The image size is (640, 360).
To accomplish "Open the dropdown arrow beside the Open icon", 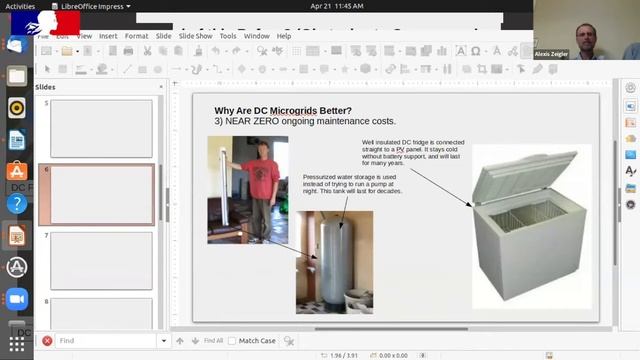I will coord(77,51).
